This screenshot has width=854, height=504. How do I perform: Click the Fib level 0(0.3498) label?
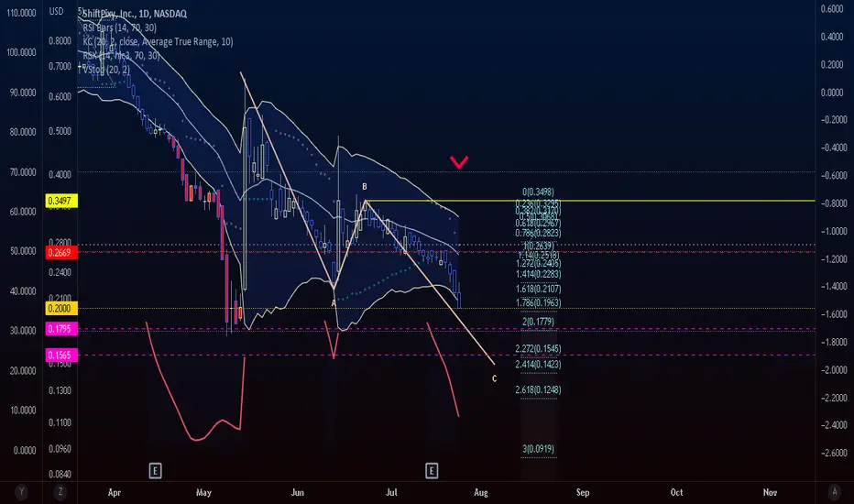[x=538, y=192]
